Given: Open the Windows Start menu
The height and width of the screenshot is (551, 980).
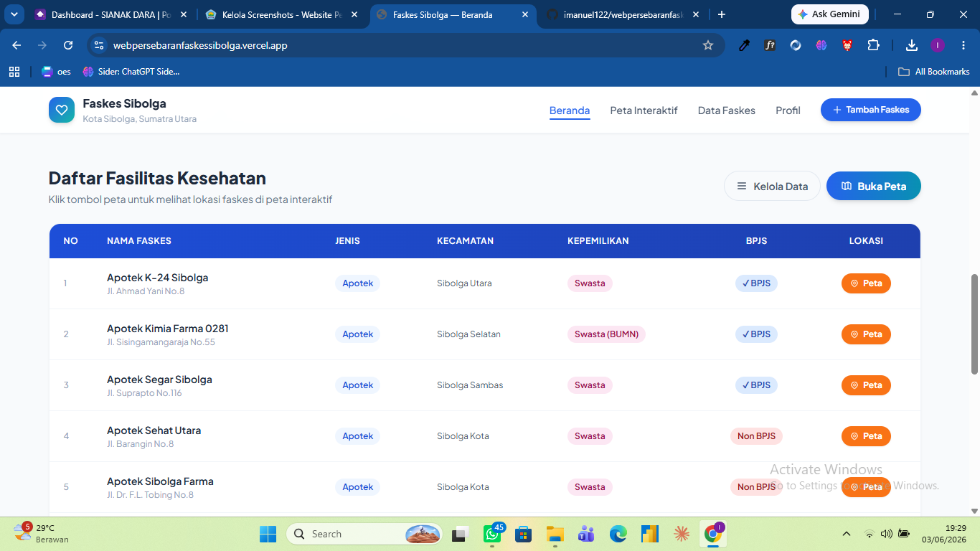Looking at the screenshot, I should (x=268, y=534).
